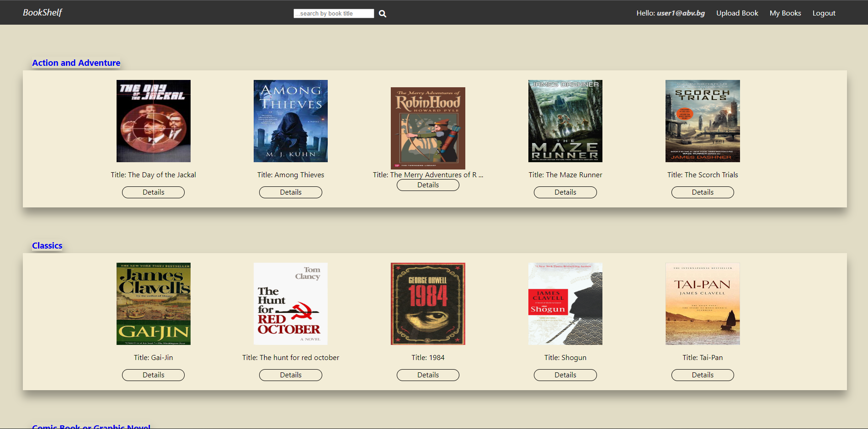Viewport: 868px width, 429px height.
Task: Open Details for Gai-Jin
Action: pyautogui.click(x=154, y=375)
